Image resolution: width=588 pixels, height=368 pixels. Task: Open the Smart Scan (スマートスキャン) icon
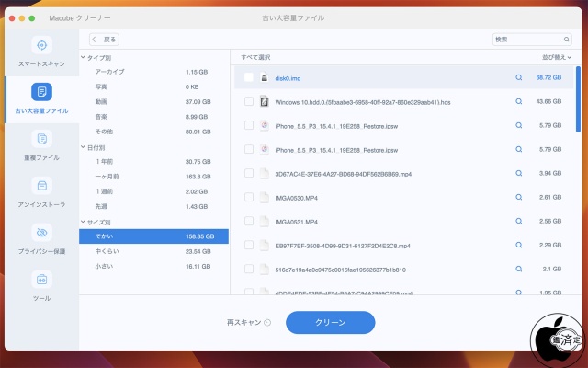point(41,45)
